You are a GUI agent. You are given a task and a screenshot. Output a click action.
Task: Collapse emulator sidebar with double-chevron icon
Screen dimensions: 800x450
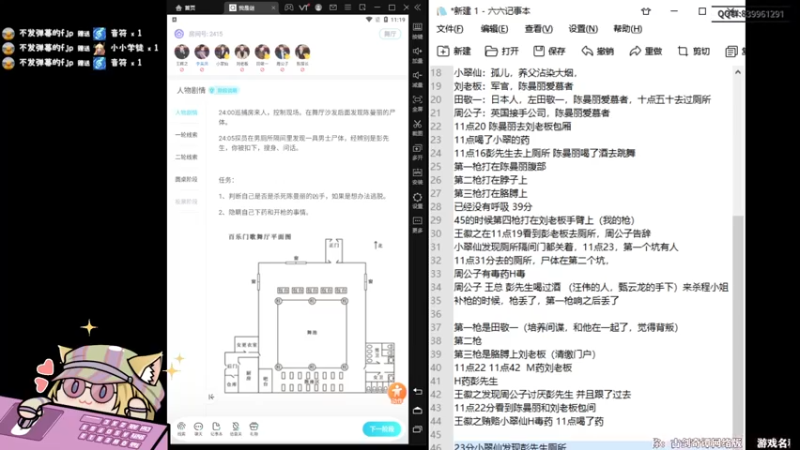click(x=417, y=8)
